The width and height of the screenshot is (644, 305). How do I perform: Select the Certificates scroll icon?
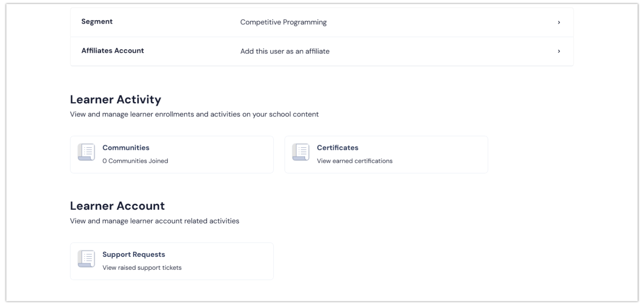[300, 151]
